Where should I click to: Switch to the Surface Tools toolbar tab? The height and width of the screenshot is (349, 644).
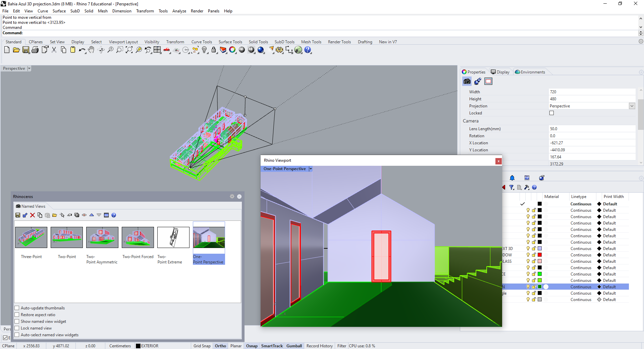(230, 42)
